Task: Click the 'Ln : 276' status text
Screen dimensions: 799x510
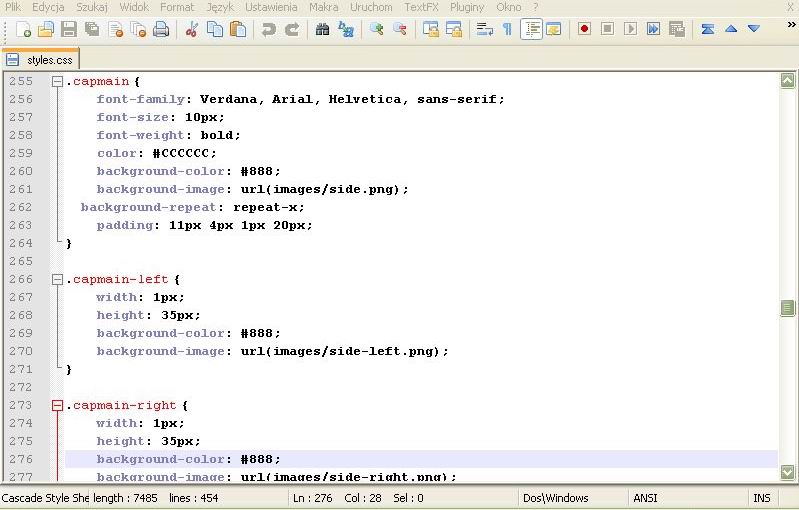Action: 312,498
